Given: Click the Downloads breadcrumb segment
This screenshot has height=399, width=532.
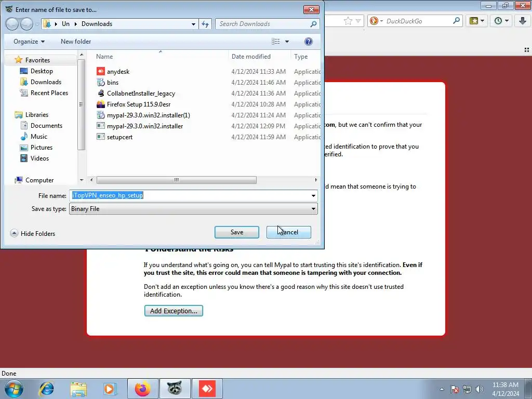Looking at the screenshot, I should point(97,24).
